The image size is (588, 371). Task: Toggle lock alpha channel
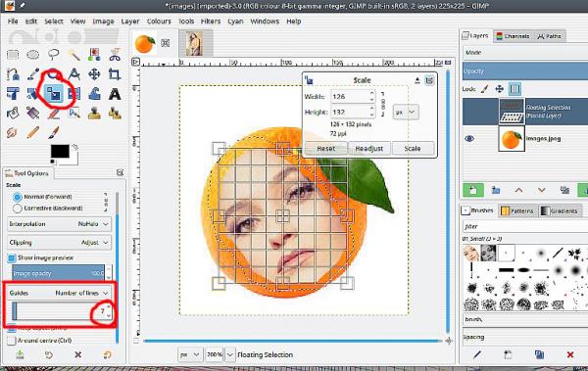click(x=514, y=89)
